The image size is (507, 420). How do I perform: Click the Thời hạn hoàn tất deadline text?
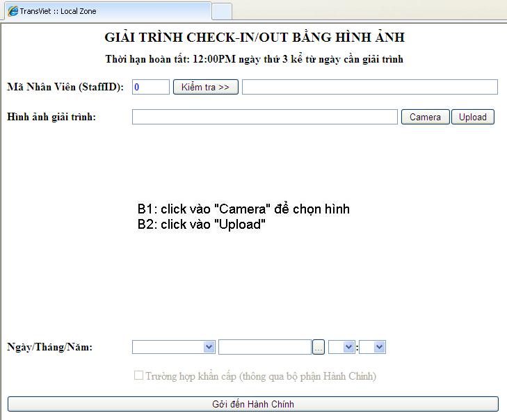254,59
